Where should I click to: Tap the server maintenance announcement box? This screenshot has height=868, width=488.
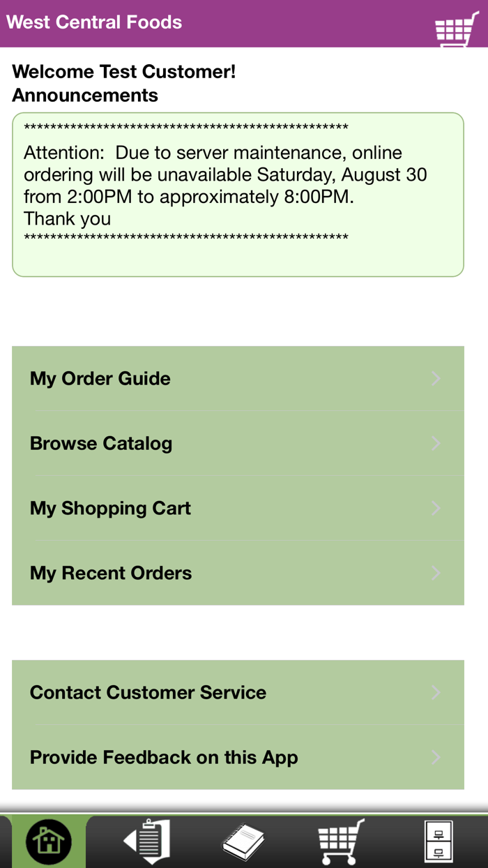(238, 195)
